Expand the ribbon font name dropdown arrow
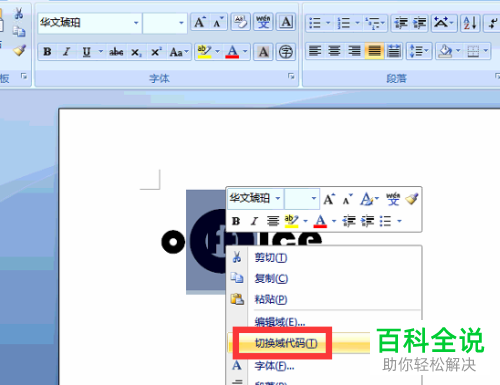 136,23
